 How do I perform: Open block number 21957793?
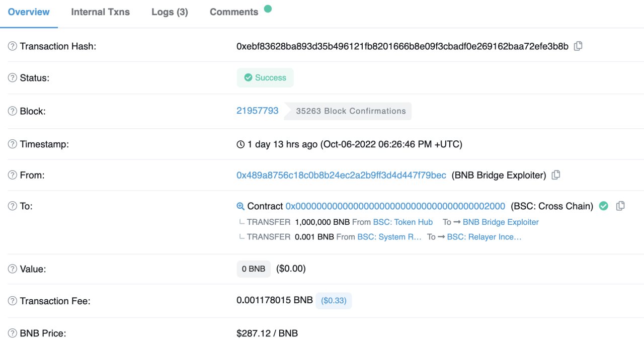click(x=258, y=111)
